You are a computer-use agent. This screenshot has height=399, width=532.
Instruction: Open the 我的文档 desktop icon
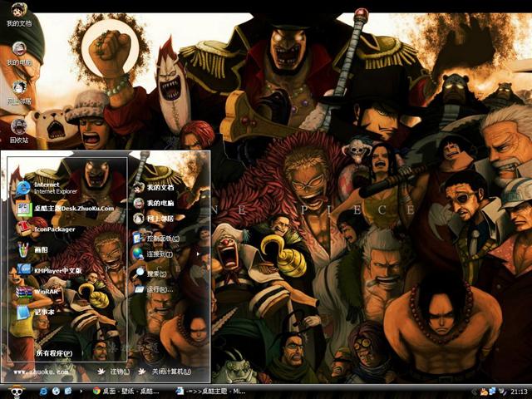[x=18, y=13]
